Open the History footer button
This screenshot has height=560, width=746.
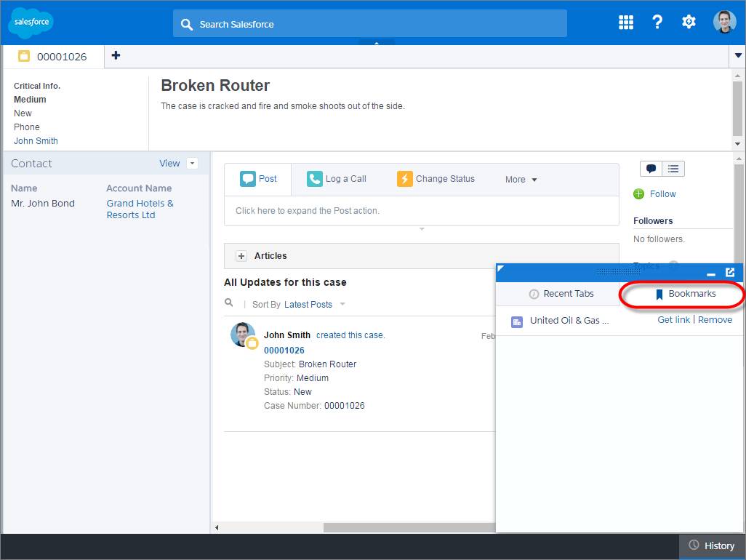click(713, 545)
